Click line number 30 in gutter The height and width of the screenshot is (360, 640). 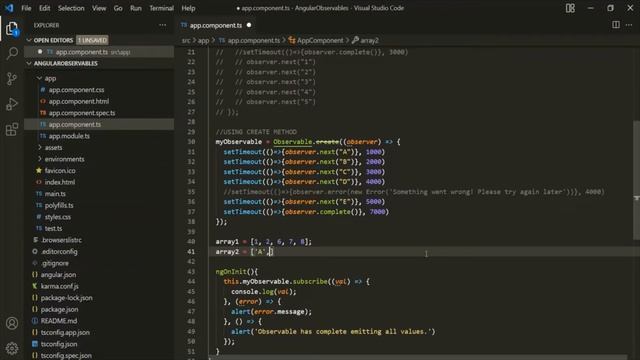click(x=191, y=142)
